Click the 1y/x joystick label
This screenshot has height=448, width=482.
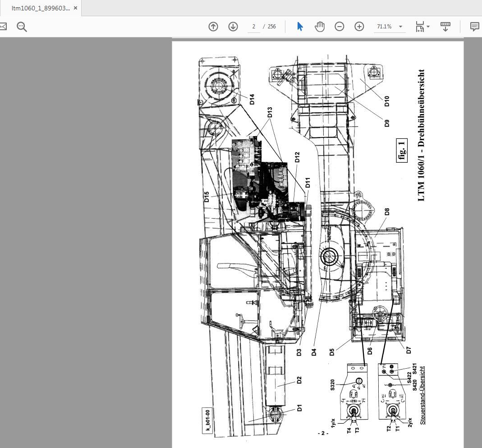click(x=333, y=423)
